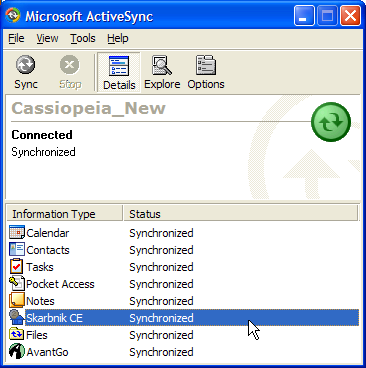Click Synchronized status for Notes

[161, 301]
